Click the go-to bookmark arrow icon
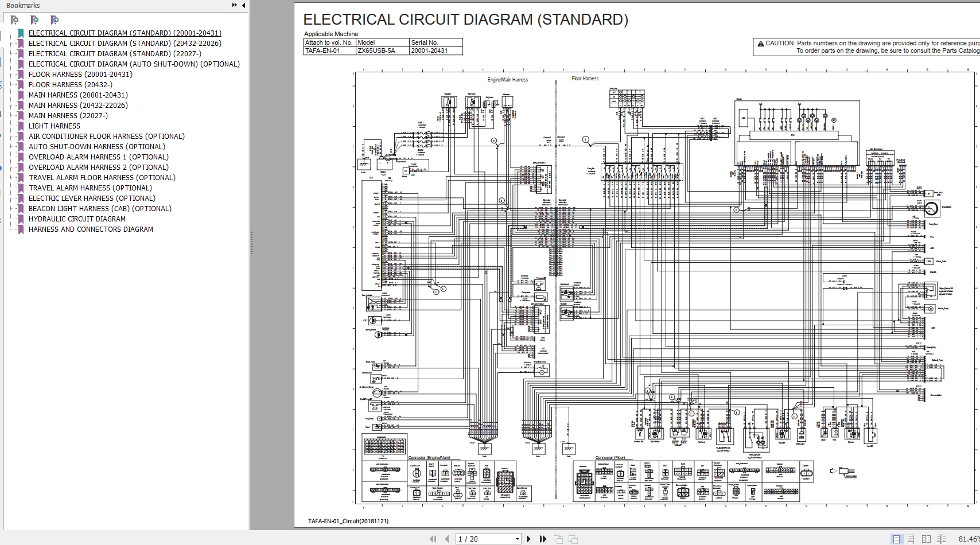 [55, 20]
